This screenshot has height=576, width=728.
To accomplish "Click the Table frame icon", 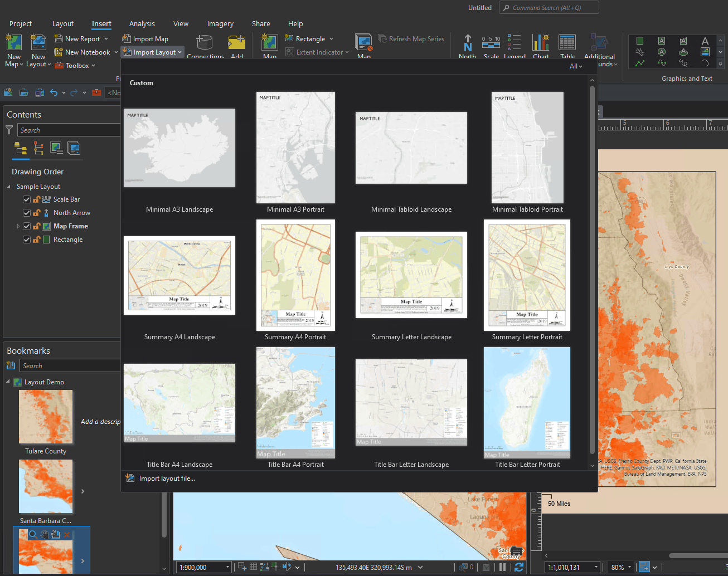I will click(x=567, y=45).
